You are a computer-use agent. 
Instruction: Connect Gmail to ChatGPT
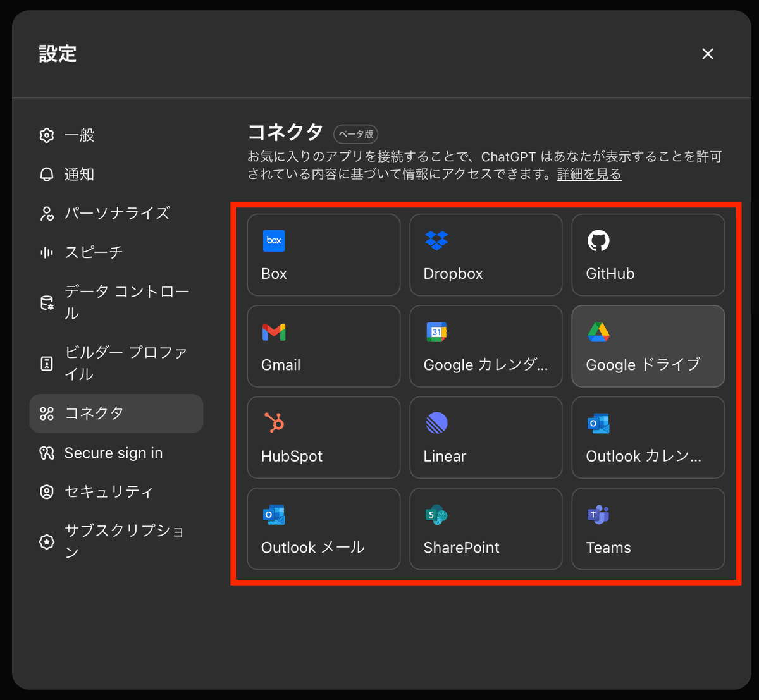[x=323, y=346]
